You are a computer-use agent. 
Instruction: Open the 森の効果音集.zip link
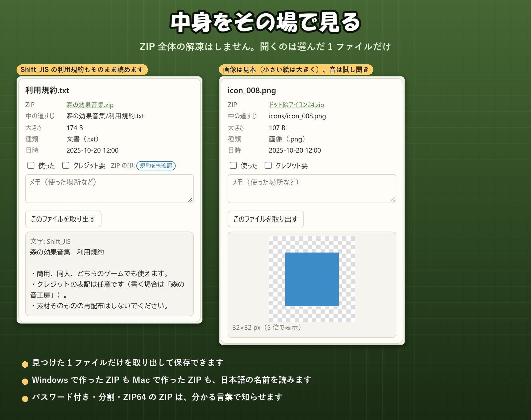(90, 105)
